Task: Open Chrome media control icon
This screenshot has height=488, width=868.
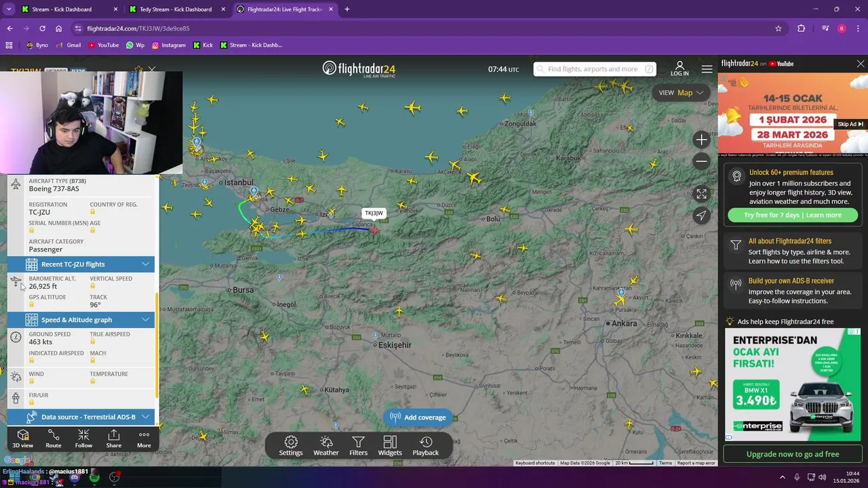Action: click(x=825, y=28)
